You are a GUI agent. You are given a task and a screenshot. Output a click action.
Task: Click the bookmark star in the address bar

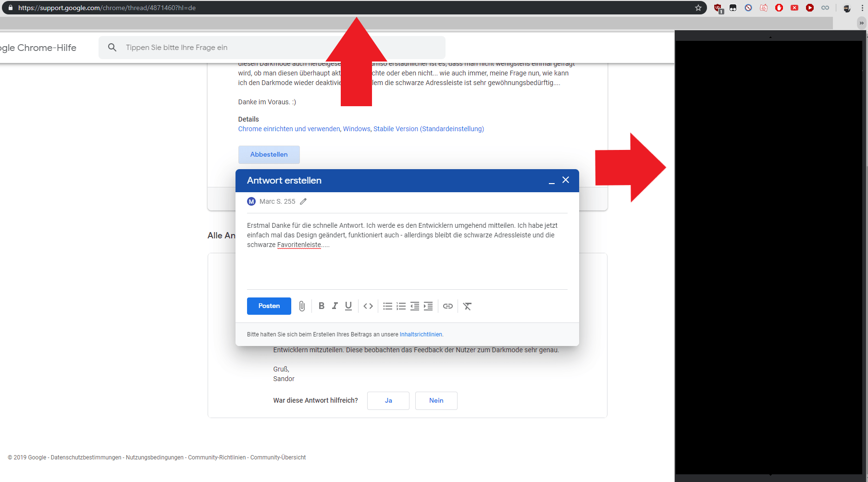click(x=698, y=8)
